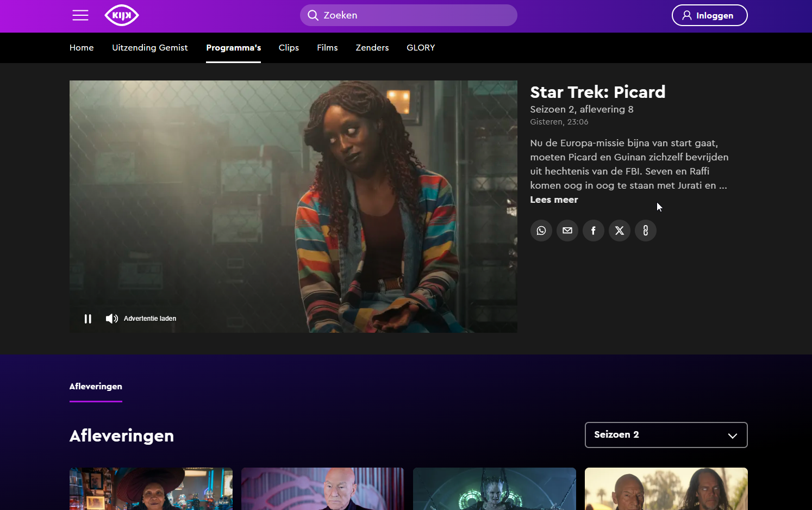This screenshot has width=812, height=510.
Task: Mute the video sound
Action: pyautogui.click(x=111, y=319)
